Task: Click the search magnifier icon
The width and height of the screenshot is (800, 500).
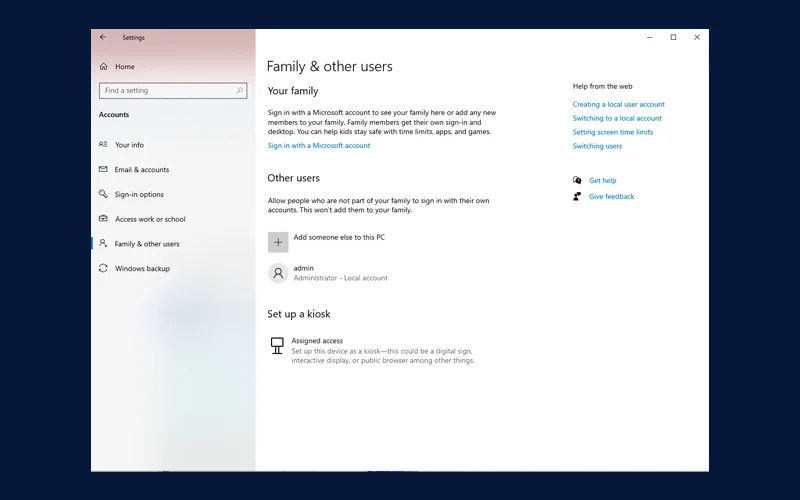Action: [239, 90]
